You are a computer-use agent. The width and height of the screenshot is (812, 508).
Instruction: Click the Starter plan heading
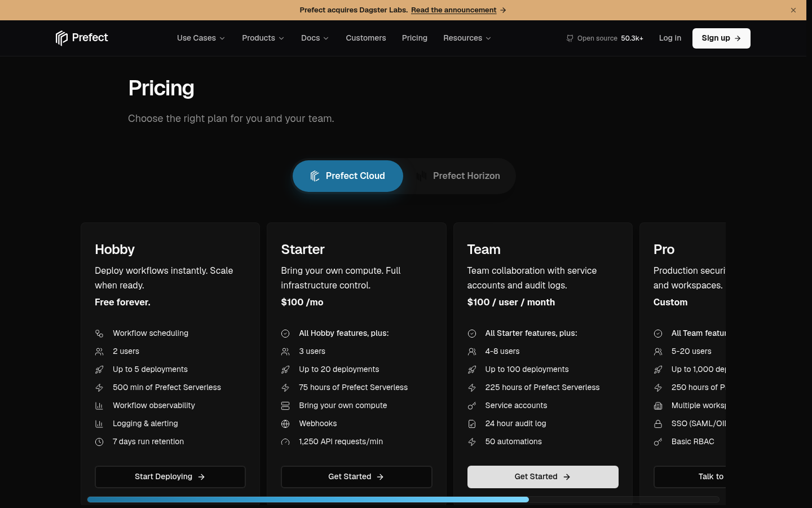click(x=303, y=249)
